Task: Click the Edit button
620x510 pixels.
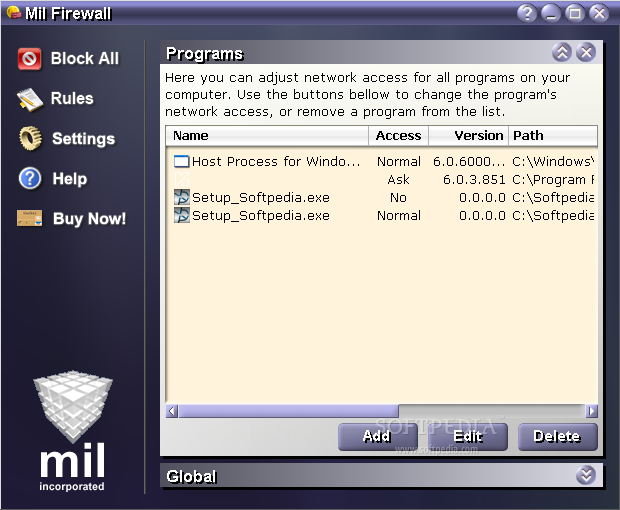Action: click(468, 436)
